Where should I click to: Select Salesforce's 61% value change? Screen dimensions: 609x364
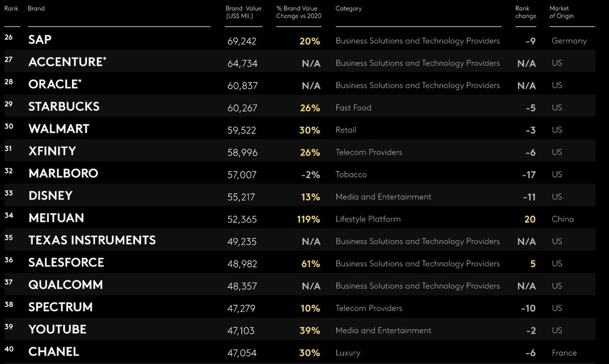(x=310, y=264)
